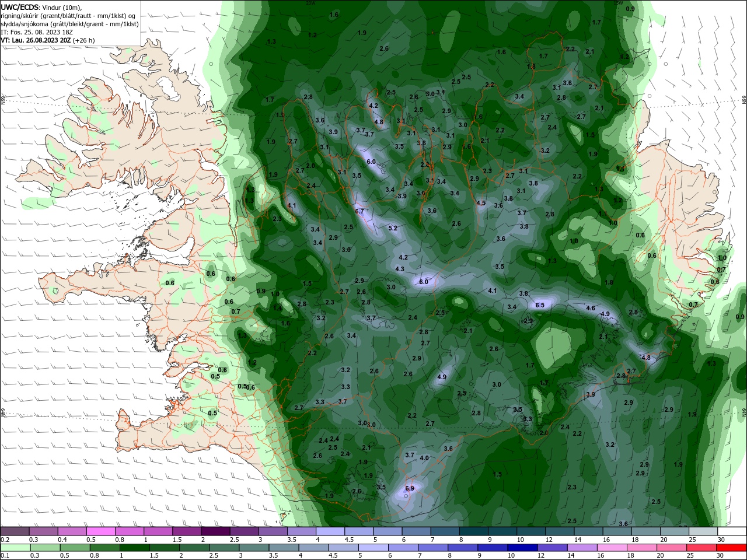Click the light pink 16–18 swatch, bottom legend row
Screen dimensions: 747x560
click(x=612, y=548)
